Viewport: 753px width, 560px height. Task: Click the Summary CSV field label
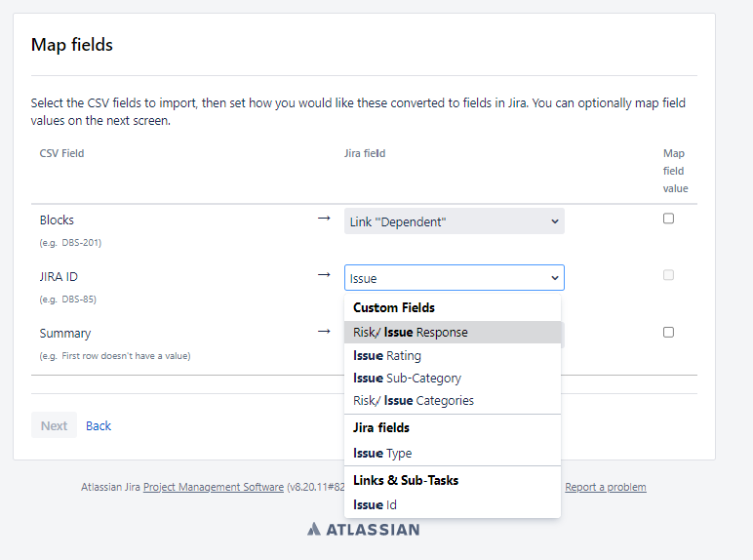pos(65,334)
